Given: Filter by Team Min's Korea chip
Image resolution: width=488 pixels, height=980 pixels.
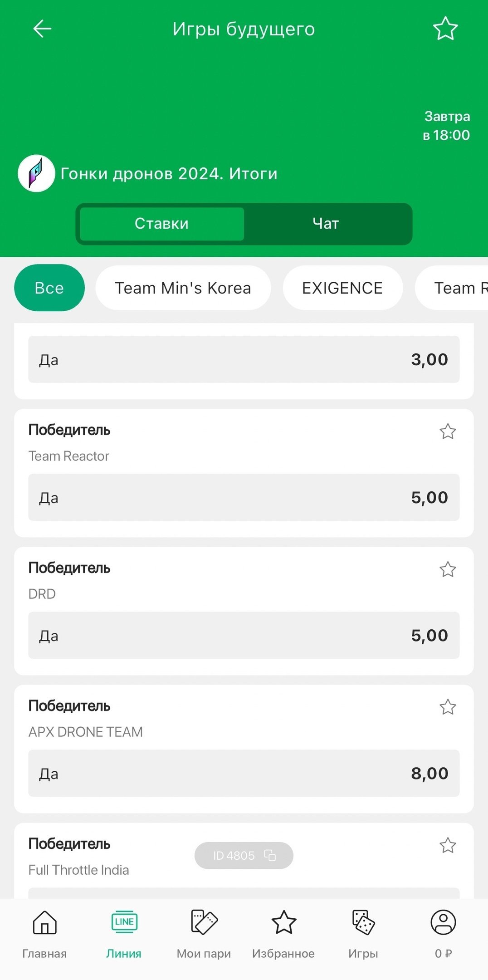Looking at the screenshot, I should click(183, 288).
